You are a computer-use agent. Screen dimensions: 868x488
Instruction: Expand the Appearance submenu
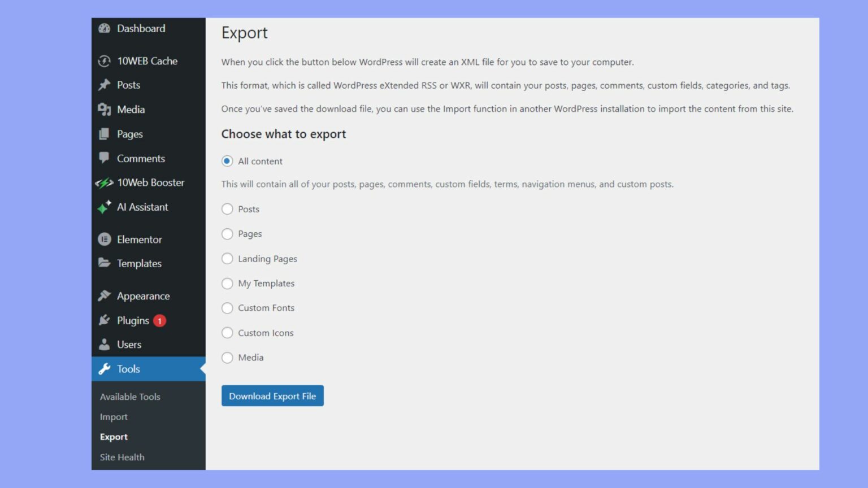(143, 296)
